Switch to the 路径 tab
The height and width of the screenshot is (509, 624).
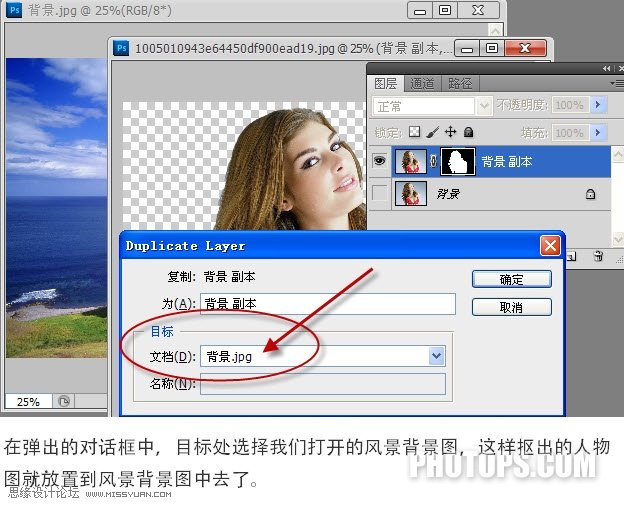pos(460,84)
